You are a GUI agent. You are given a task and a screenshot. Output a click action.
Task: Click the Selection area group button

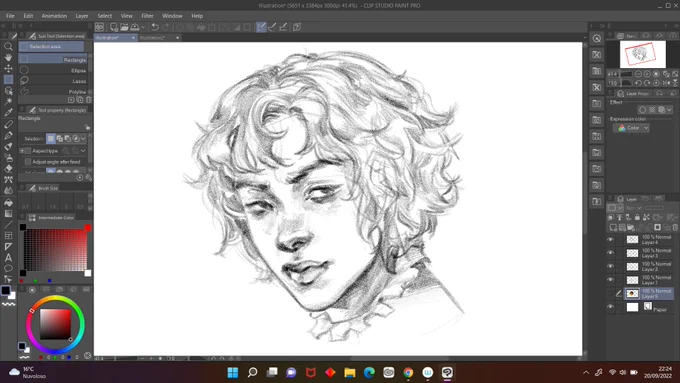click(x=52, y=46)
